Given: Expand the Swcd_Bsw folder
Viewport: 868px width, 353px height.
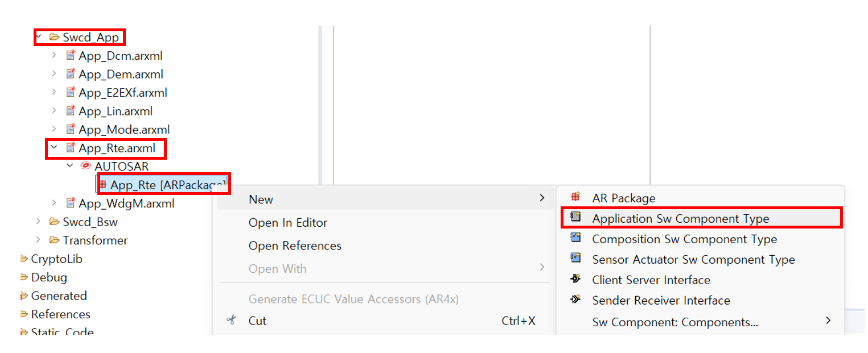Looking at the screenshot, I should click(x=38, y=221).
